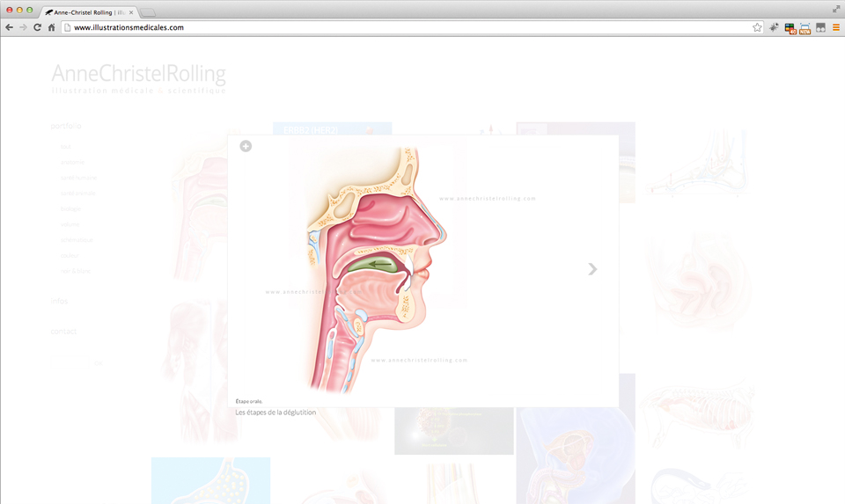The height and width of the screenshot is (504, 845).
Task: Close the Anne-Christel Rolling tab
Action: pyautogui.click(x=131, y=12)
